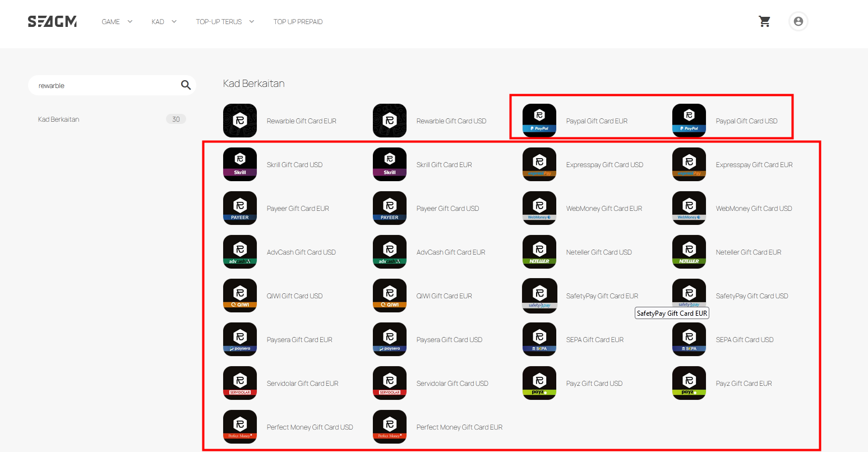Click the Skrill Gift Card USD text link
The width and height of the screenshot is (868, 452).
294,165
